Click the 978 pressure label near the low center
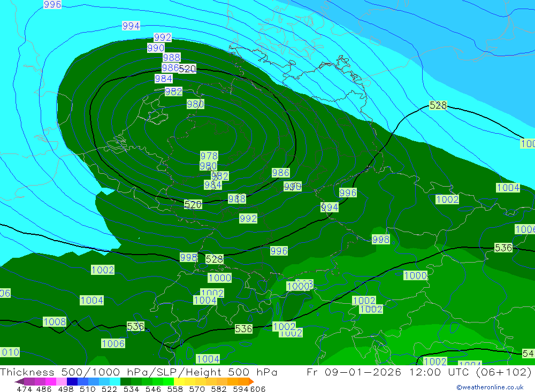 tap(209, 156)
